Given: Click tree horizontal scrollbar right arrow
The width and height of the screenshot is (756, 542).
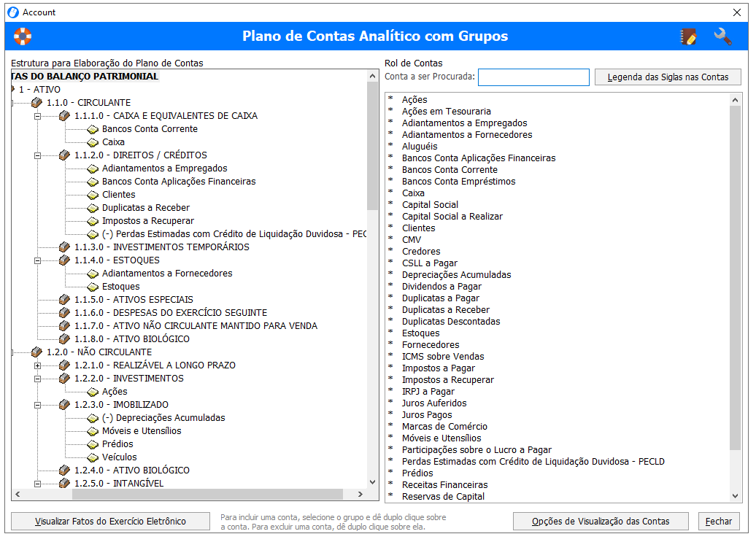Looking at the screenshot, I should point(360,495).
